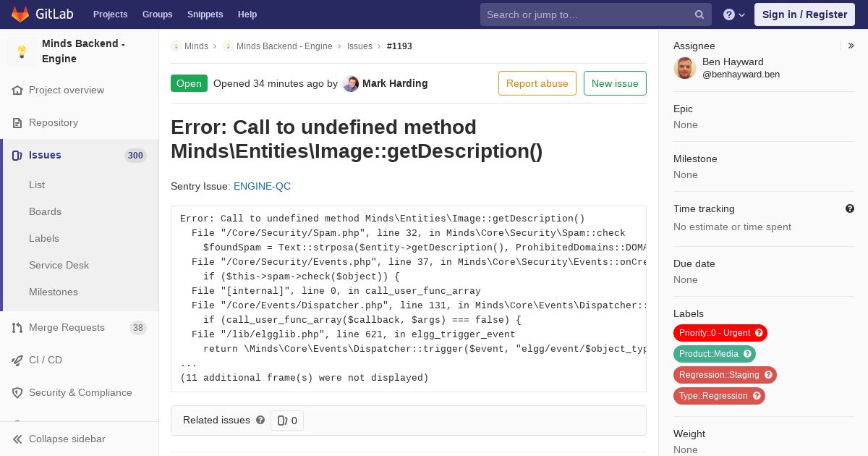This screenshot has width=868, height=456.
Task: Open Ben Hayward assignee profile link
Action: point(733,62)
